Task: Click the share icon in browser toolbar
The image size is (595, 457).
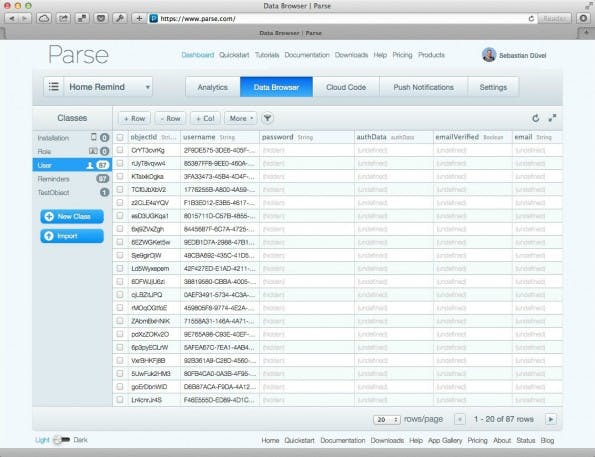Action: click(63, 18)
